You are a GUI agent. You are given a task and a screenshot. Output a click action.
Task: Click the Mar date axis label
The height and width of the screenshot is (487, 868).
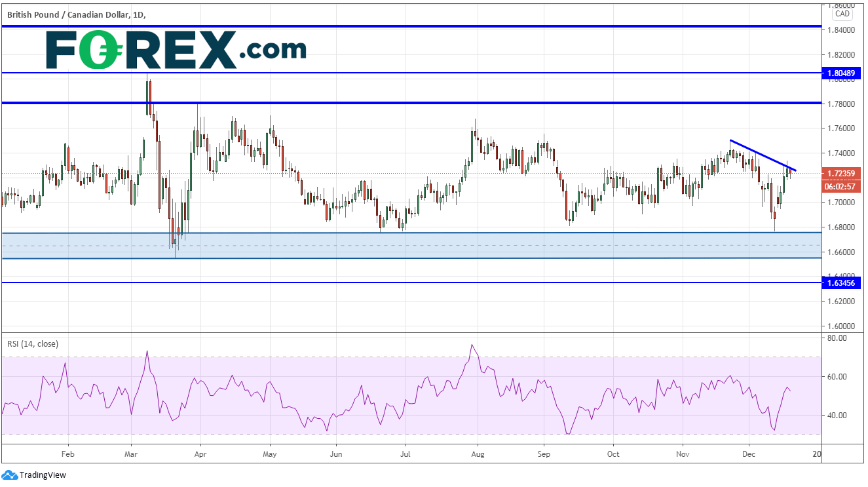(130, 453)
